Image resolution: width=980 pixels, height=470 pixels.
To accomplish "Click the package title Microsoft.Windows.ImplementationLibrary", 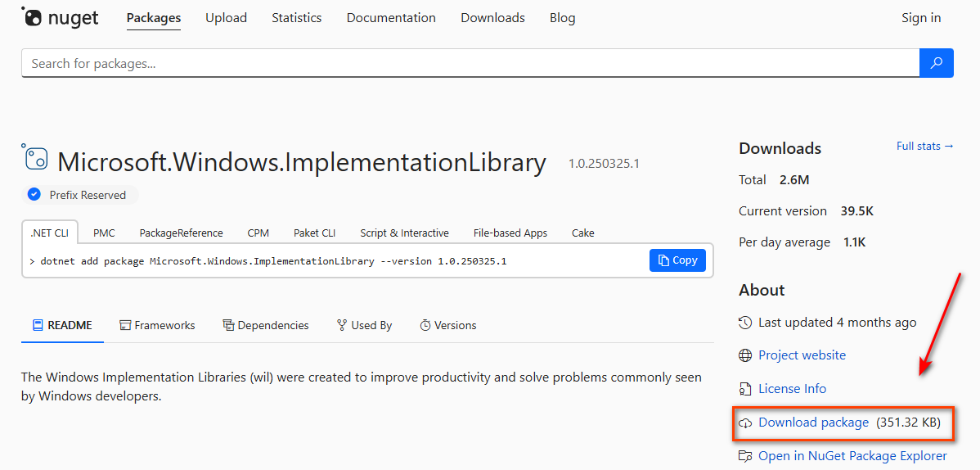I will point(302,162).
